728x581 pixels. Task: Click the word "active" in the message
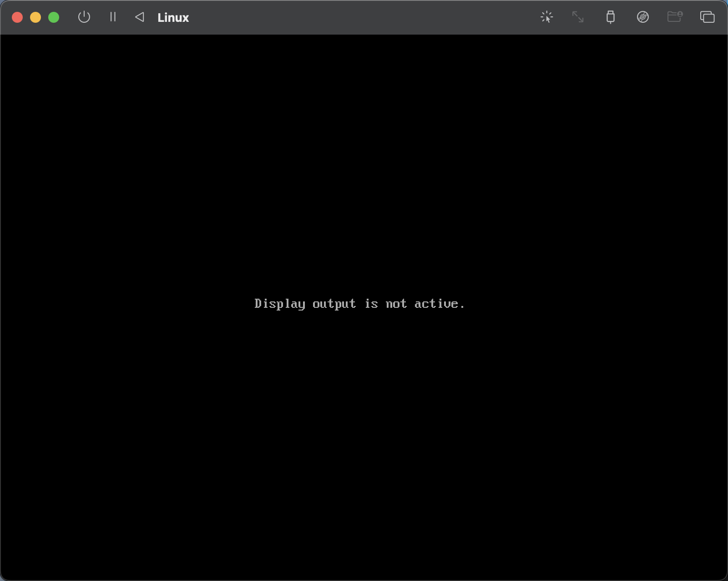tap(436, 304)
